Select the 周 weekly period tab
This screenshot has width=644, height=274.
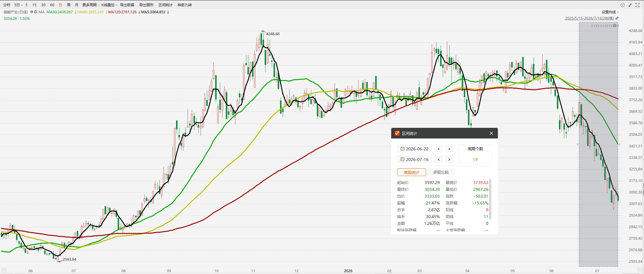(69, 5)
